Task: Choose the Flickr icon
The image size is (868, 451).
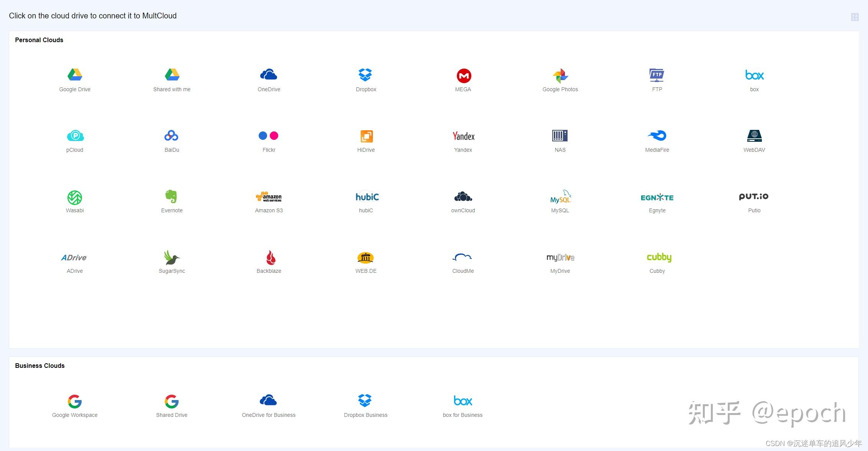Action: [x=269, y=136]
